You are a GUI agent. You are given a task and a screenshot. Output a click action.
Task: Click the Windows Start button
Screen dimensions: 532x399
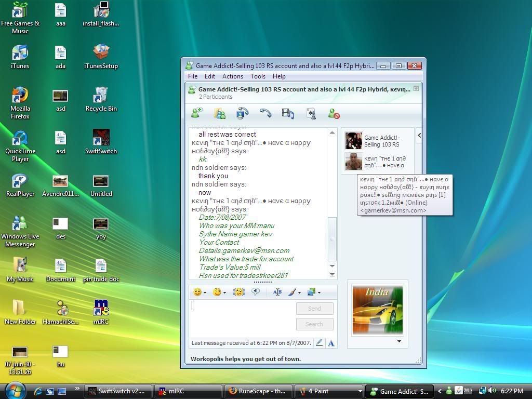(x=15, y=391)
